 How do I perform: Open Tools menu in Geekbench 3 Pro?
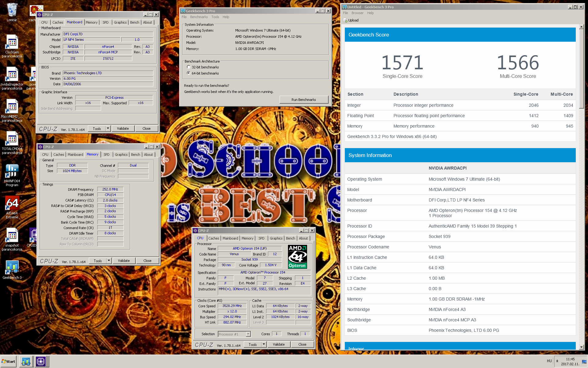(215, 17)
